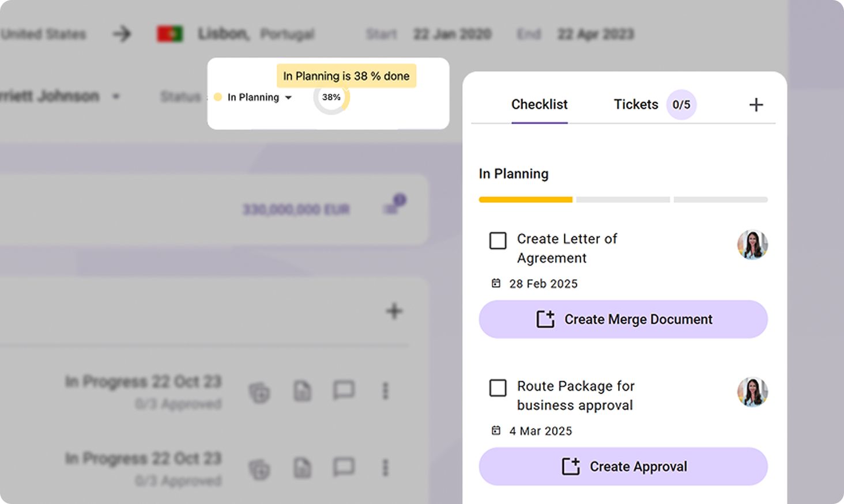
Task: Click the plus icon in the left blurred panel
Action: [x=394, y=311]
